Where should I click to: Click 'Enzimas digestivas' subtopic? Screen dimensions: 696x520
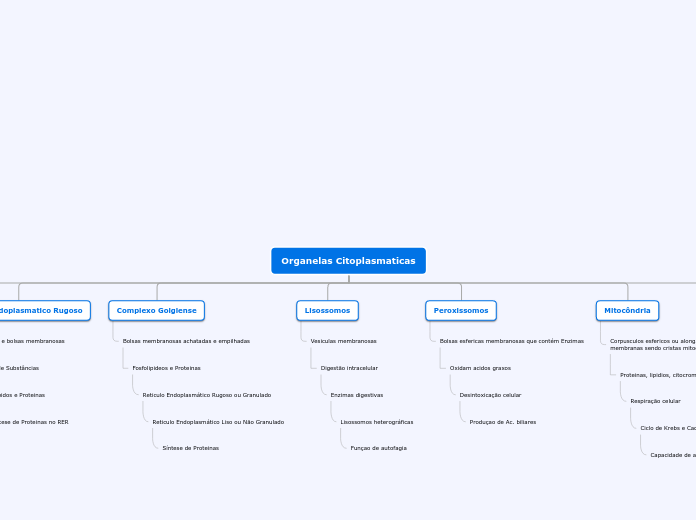[357, 395]
